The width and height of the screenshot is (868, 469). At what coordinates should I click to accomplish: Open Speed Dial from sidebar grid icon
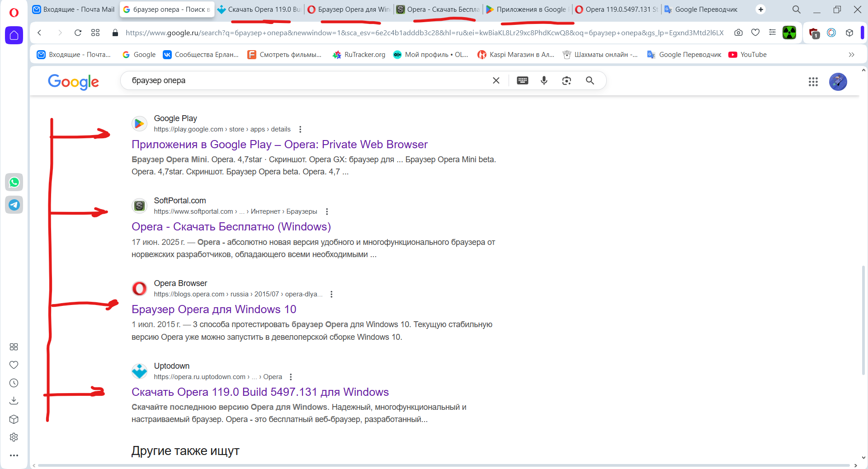pyautogui.click(x=14, y=347)
